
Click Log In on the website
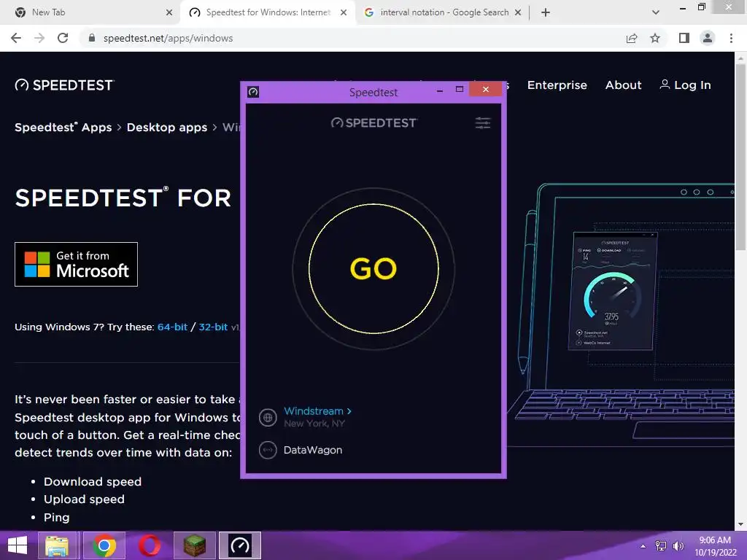[x=685, y=85]
